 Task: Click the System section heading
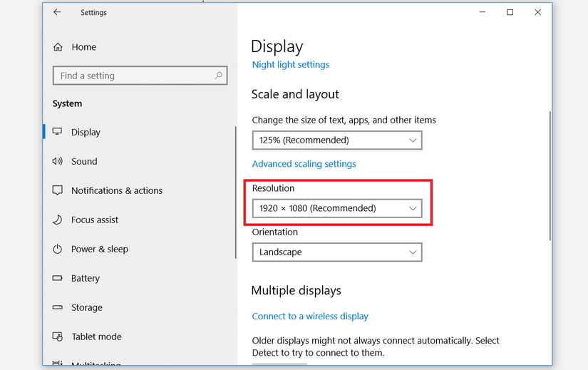pyautogui.click(x=67, y=103)
